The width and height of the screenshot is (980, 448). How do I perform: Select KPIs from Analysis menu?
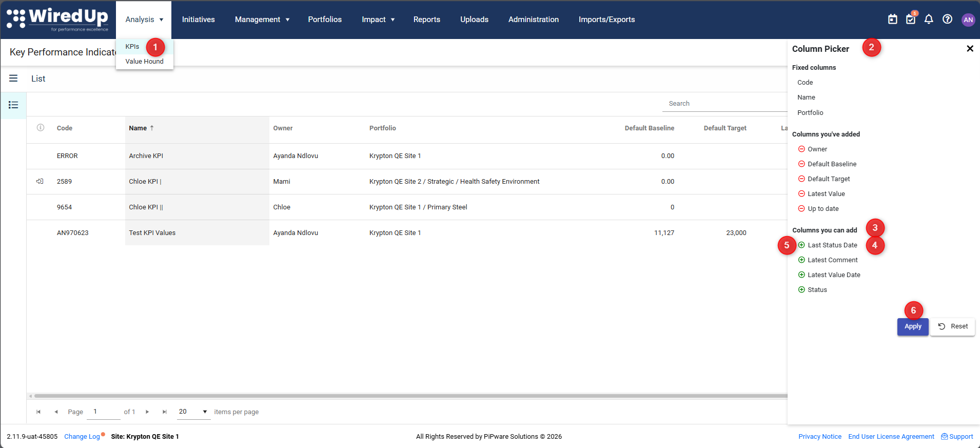tap(132, 47)
